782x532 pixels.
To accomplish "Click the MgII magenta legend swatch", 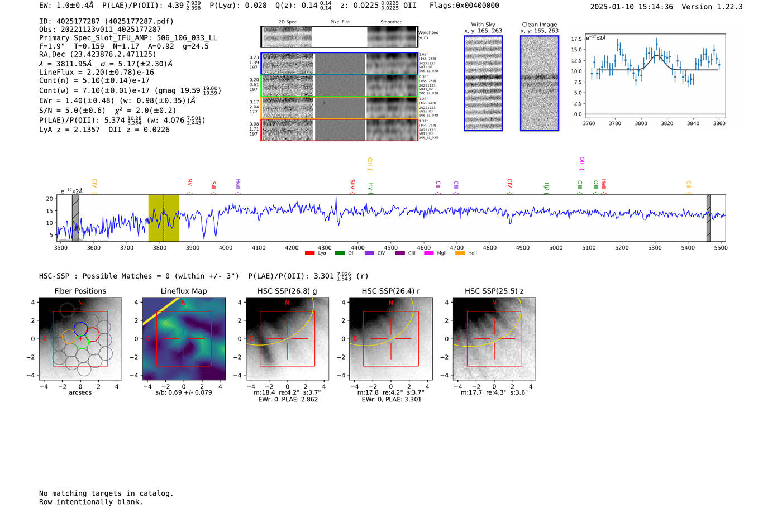I will (429, 253).
